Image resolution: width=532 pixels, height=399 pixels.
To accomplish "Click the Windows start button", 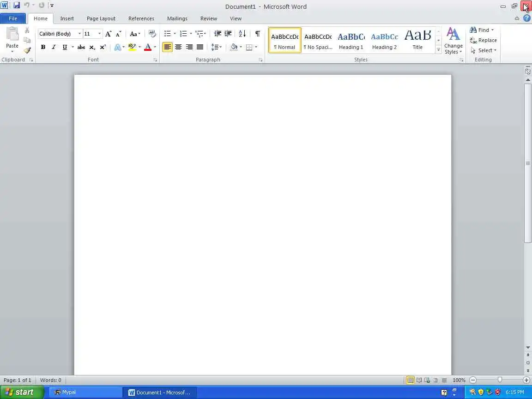I will (x=22, y=392).
